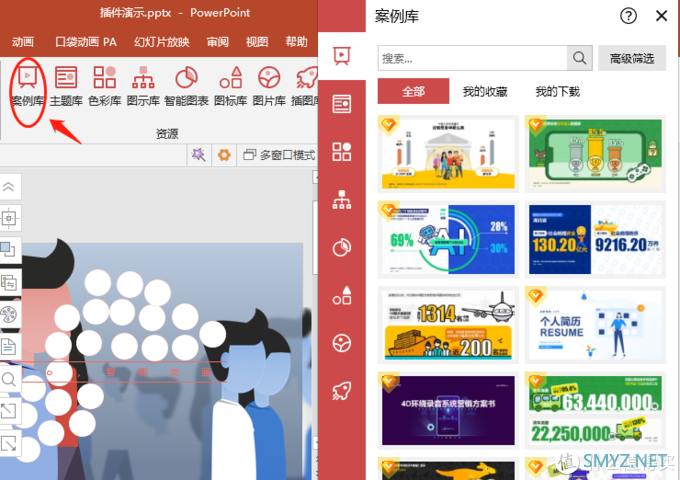Select the 全部 filter button
The width and height of the screenshot is (680, 480).
pyautogui.click(x=413, y=92)
